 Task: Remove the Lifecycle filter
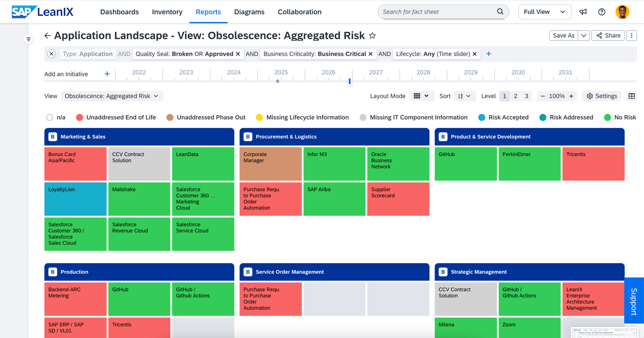pos(475,54)
